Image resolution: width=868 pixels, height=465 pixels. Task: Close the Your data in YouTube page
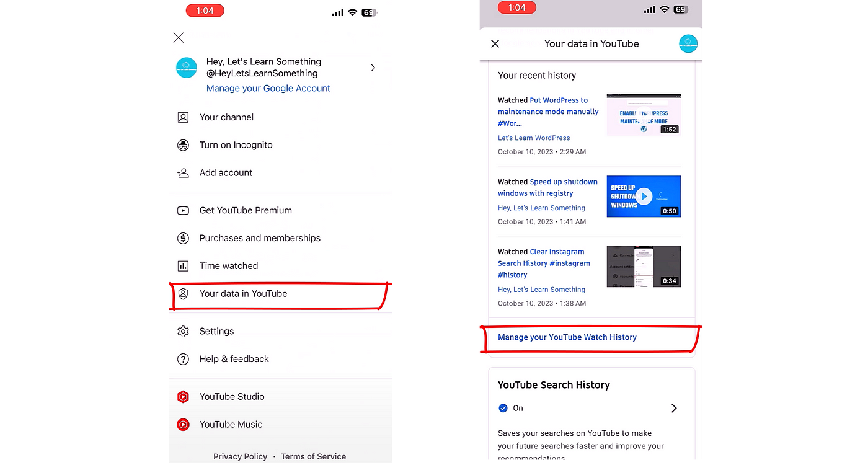(x=495, y=43)
